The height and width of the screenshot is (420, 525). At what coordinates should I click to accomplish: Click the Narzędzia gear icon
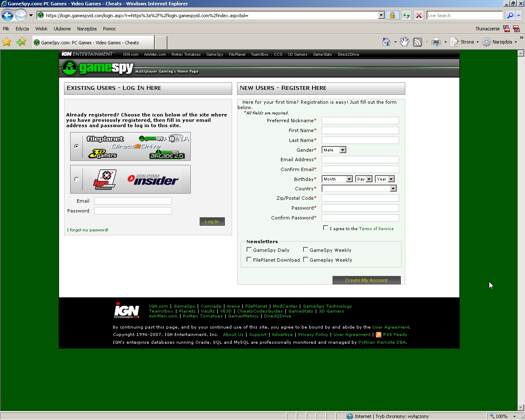(x=486, y=42)
